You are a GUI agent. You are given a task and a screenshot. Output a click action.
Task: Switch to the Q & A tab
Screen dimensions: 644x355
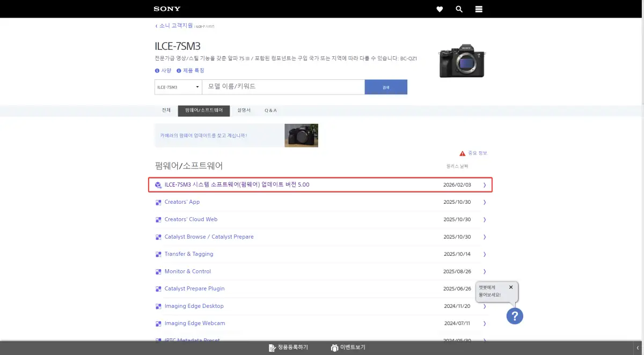[x=270, y=110]
